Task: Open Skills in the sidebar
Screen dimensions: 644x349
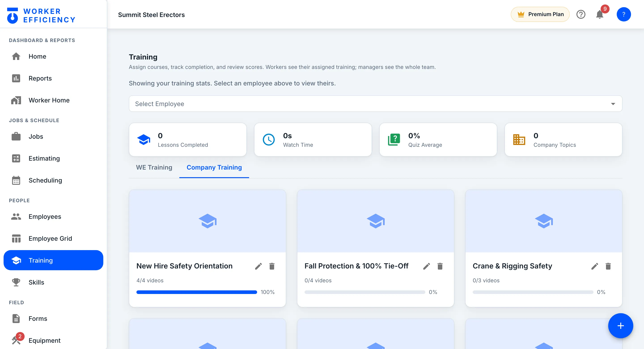Action: coord(53,283)
